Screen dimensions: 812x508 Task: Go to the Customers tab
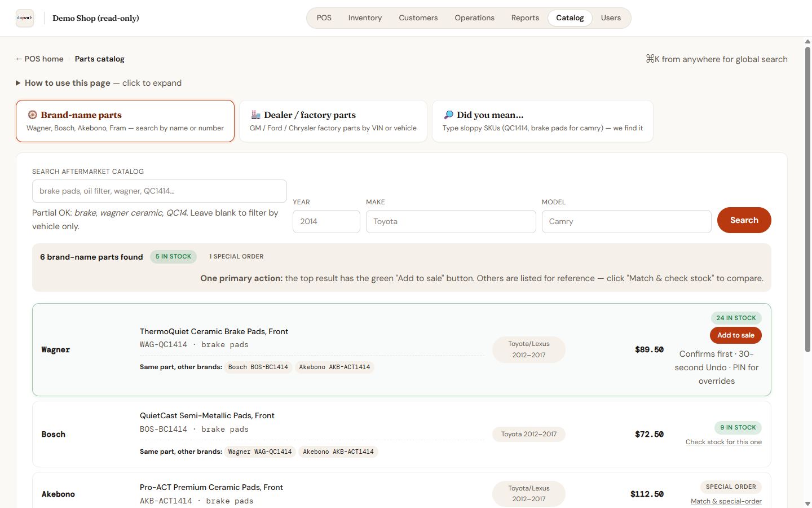point(418,18)
